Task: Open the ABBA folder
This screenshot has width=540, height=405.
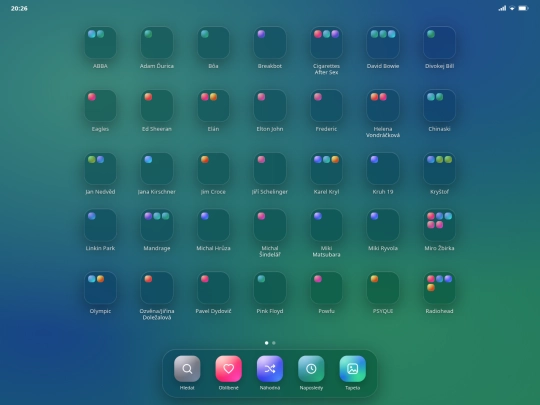Action: [100, 43]
